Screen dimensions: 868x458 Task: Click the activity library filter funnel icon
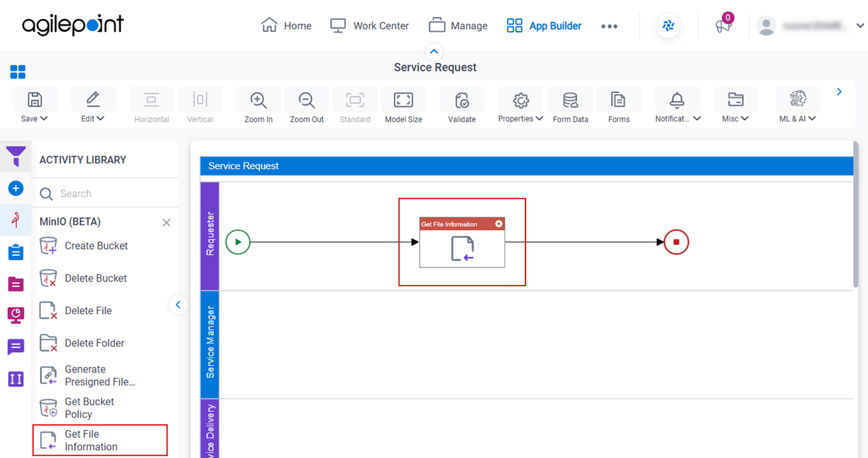pos(16,157)
